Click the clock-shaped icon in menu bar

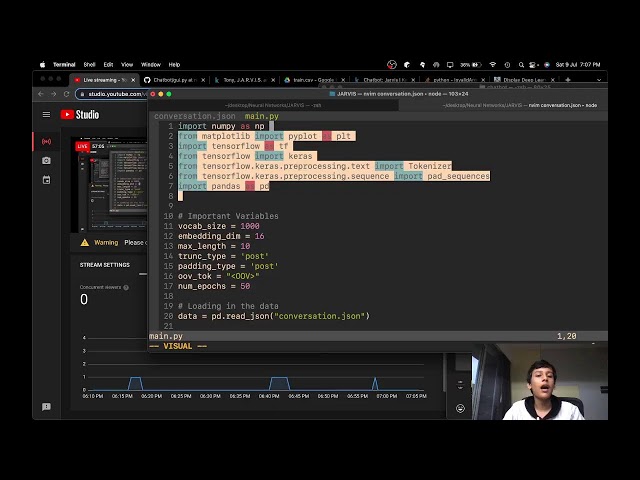pos(507,64)
